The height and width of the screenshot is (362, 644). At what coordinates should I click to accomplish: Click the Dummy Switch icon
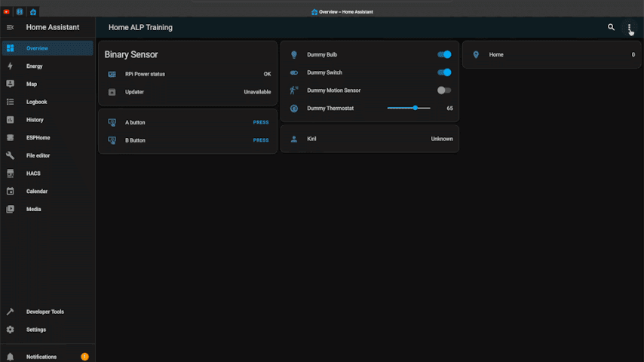(294, 72)
